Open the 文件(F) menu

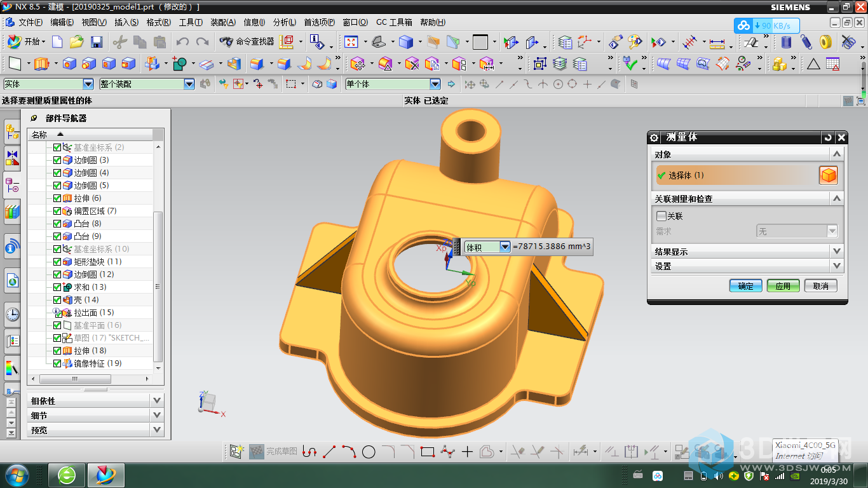(x=31, y=22)
